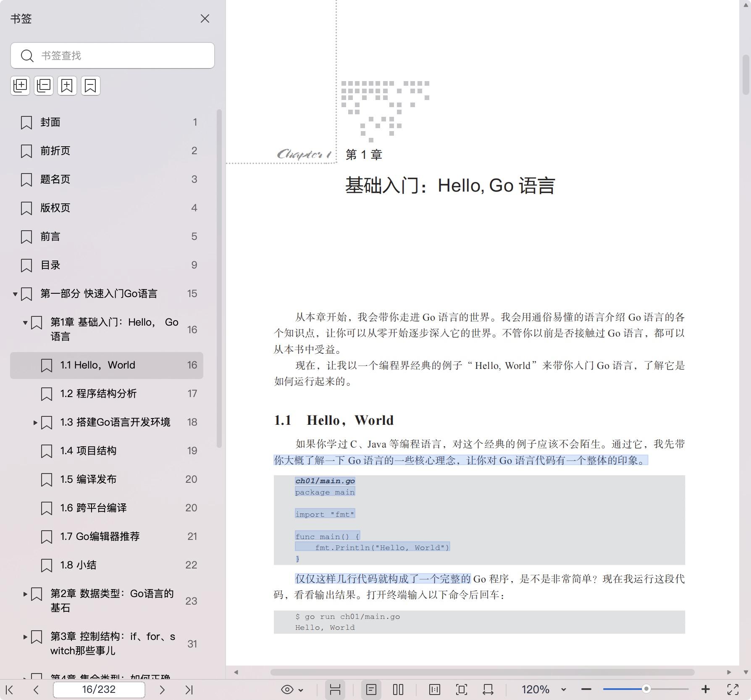Image resolution: width=751 pixels, height=700 pixels.
Task: Go to previous page
Action: pyautogui.click(x=36, y=689)
